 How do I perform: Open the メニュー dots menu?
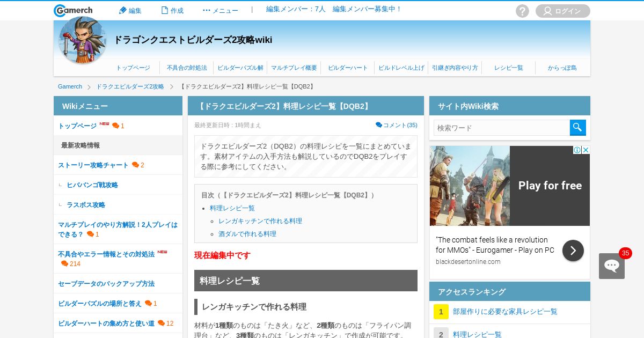pos(220,10)
